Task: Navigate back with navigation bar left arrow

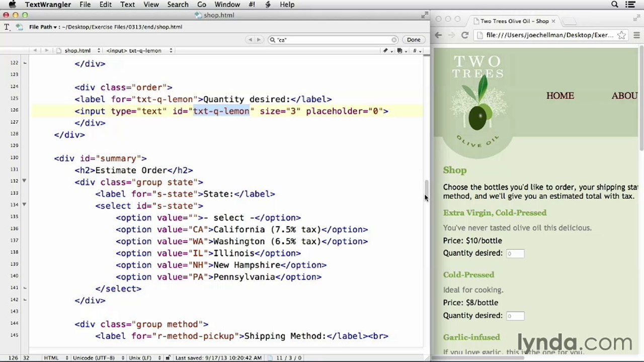Action: (35, 50)
